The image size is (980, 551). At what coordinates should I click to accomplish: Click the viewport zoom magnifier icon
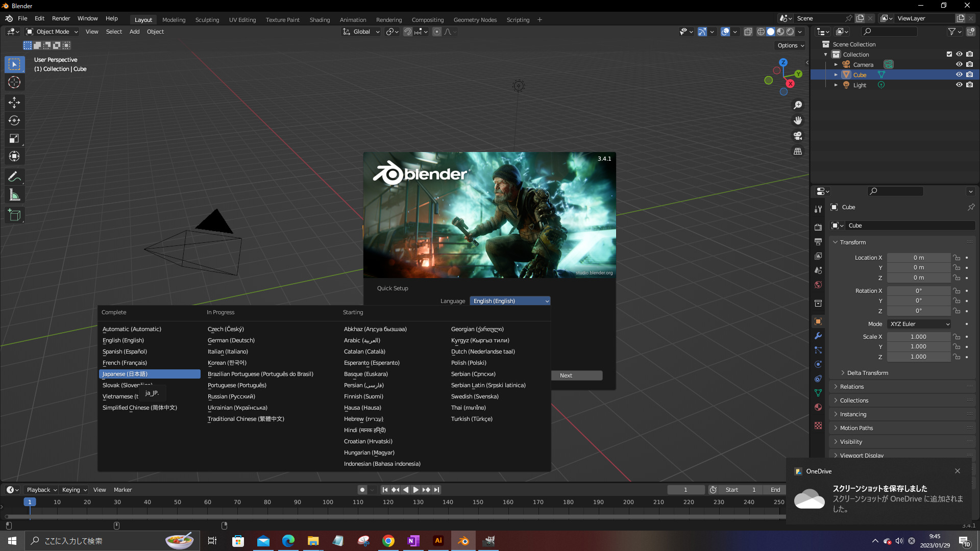pyautogui.click(x=798, y=105)
